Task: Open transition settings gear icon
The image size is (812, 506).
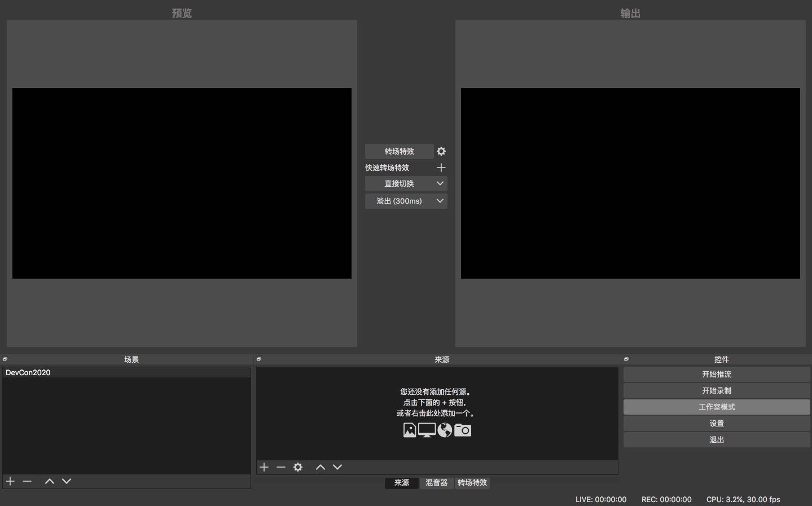Action: pos(441,151)
